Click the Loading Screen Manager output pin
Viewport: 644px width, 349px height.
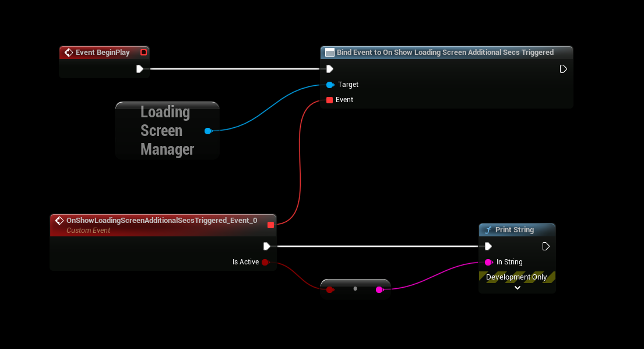(x=208, y=131)
